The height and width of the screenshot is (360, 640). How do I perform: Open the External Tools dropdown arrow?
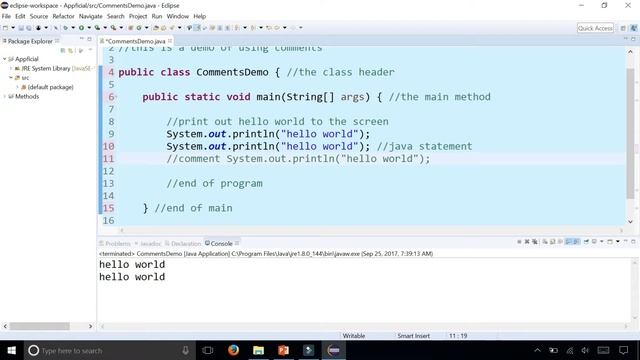121,28
